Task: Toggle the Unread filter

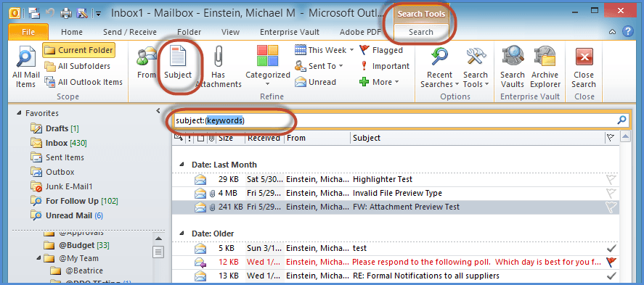Action: (315, 82)
